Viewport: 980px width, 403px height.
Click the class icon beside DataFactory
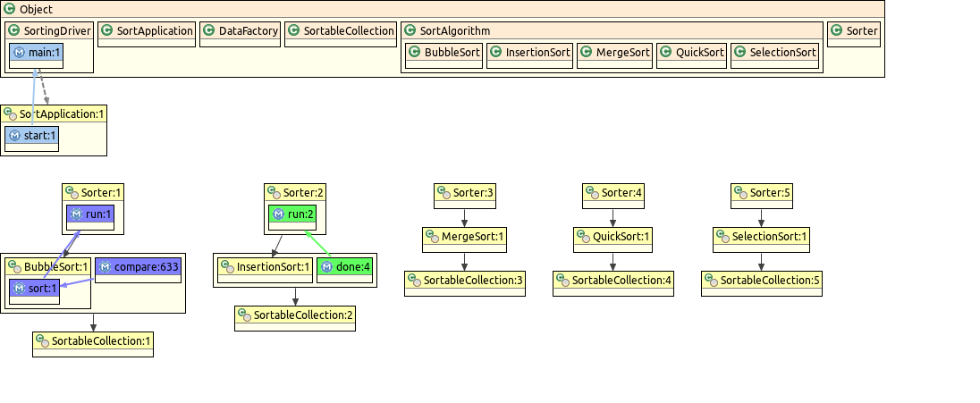pyautogui.click(x=210, y=31)
